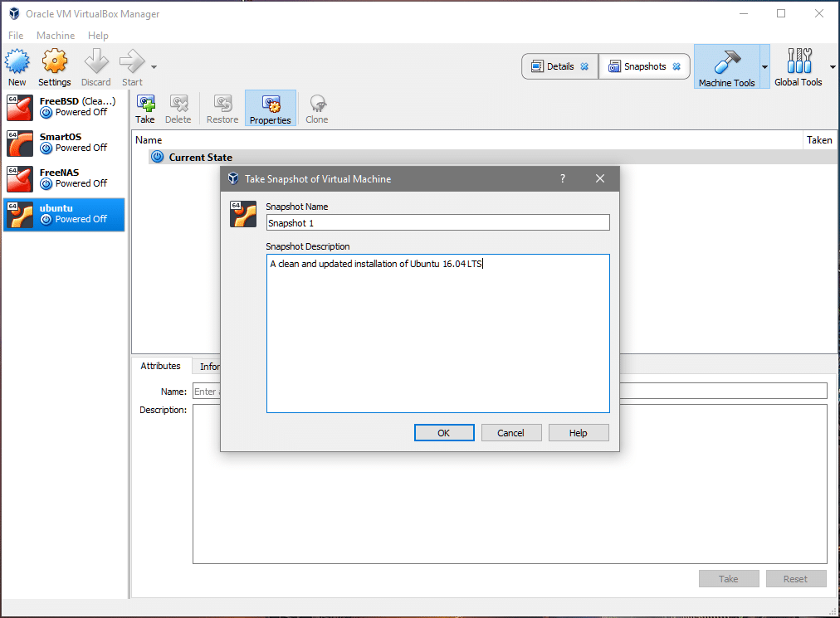Screen dimensions: 840x618
Task: Switch to the Attributes tab
Action: point(160,366)
